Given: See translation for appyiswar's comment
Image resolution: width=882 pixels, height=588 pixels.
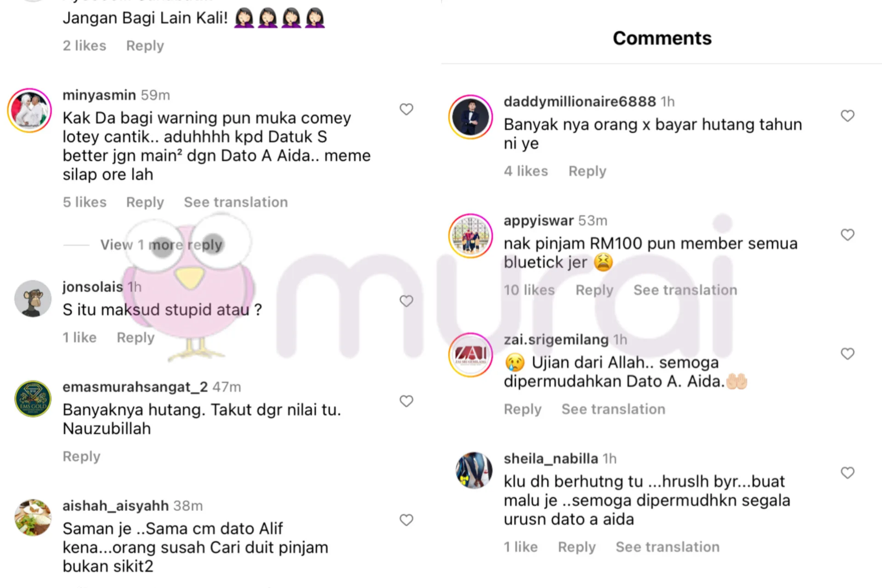Looking at the screenshot, I should tap(685, 290).
